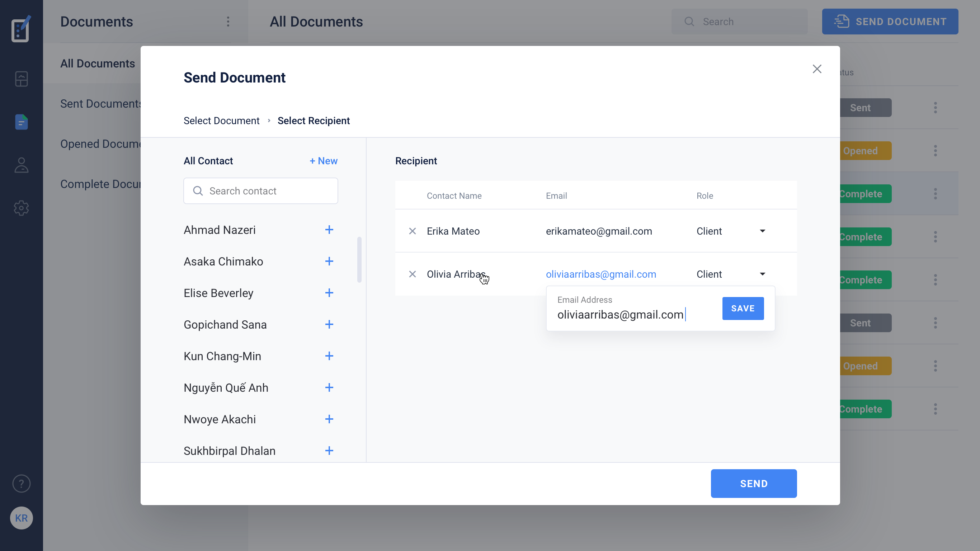Screen dimensions: 980x551
Task: Close the Send Document dialog
Action: 817,69
